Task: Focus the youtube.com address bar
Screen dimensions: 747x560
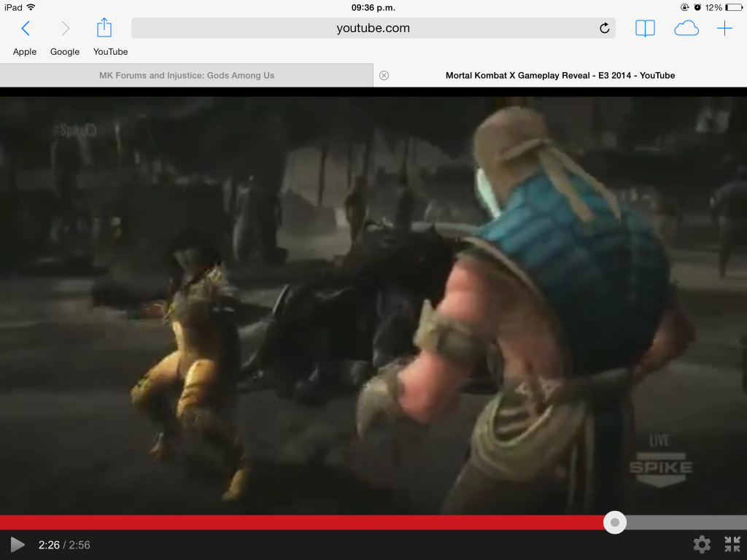Action: (x=373, y=28)
